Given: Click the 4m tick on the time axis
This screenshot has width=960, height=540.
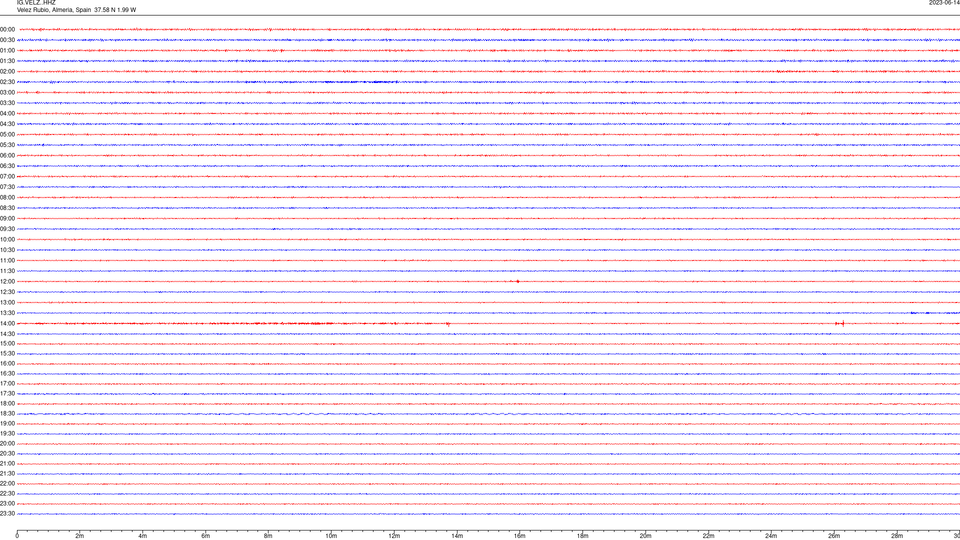Looking at the screenshot, I should [x=143, y=536].
